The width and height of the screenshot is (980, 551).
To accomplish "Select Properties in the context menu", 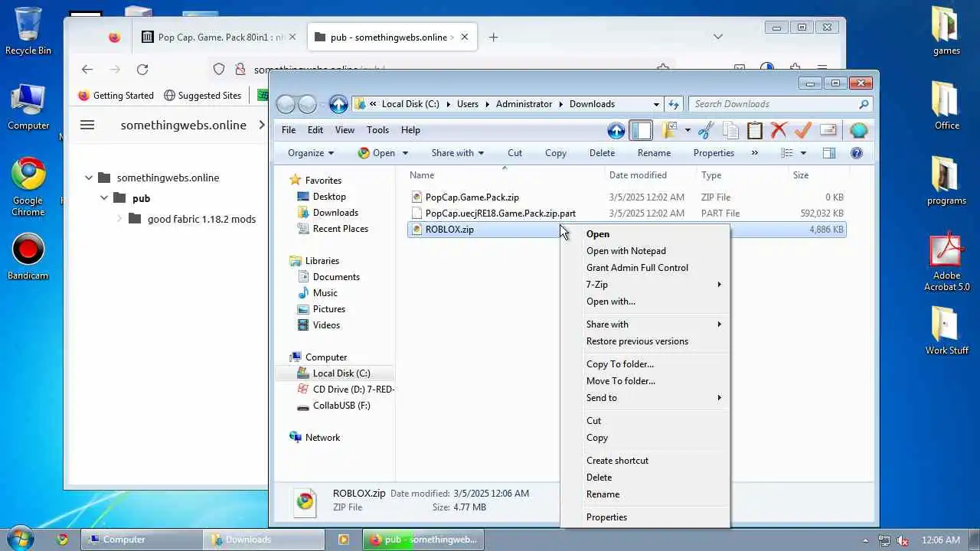I will click(606, 517).
